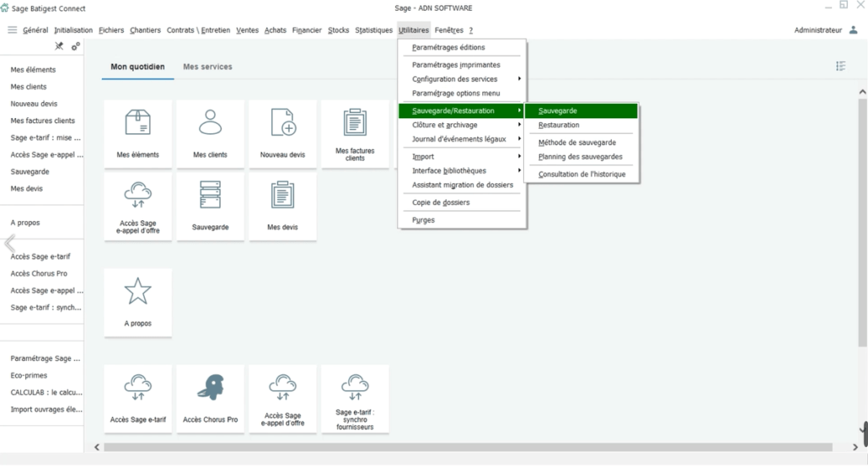Expand Journal d'événements légaux submenu
868x468 pixels.
(462, 139)
